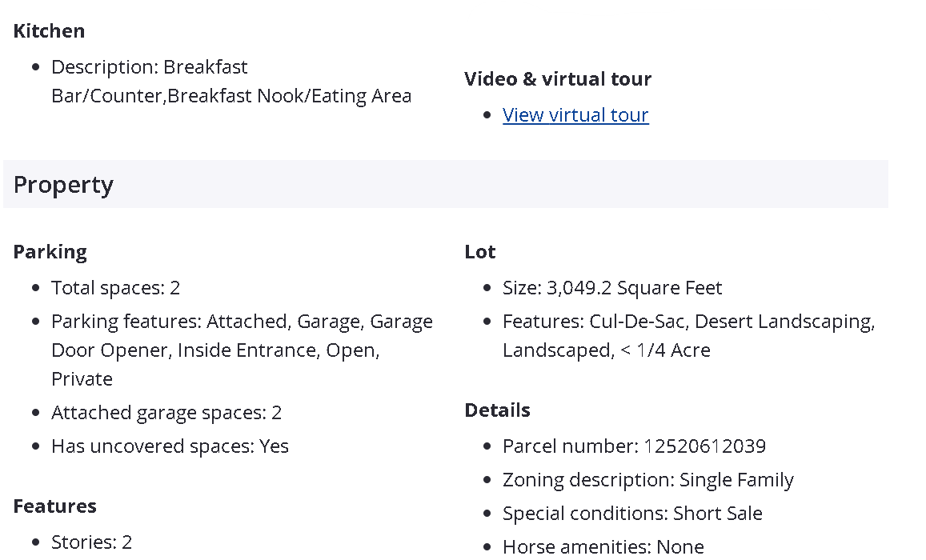Click the Attached garage spaces entry
The width and height of the screenshot is (926, 560).
(166, 413)
